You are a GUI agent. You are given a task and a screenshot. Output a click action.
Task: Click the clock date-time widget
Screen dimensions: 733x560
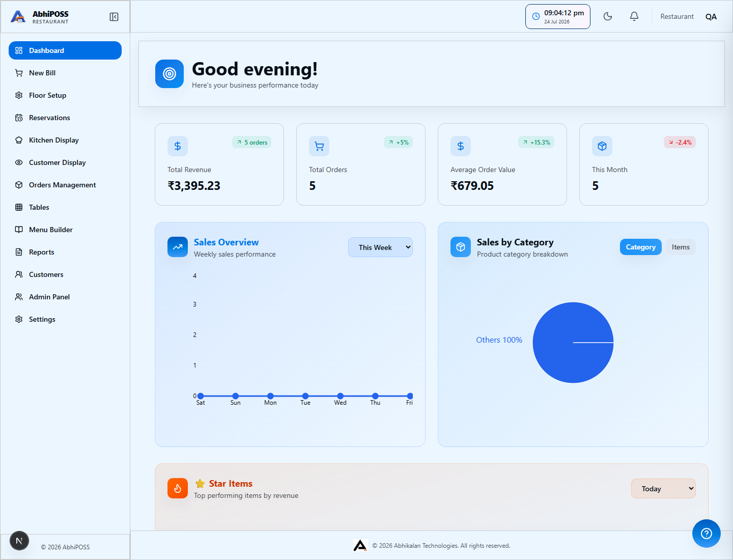pyautogui.click(x=558, y=17)
